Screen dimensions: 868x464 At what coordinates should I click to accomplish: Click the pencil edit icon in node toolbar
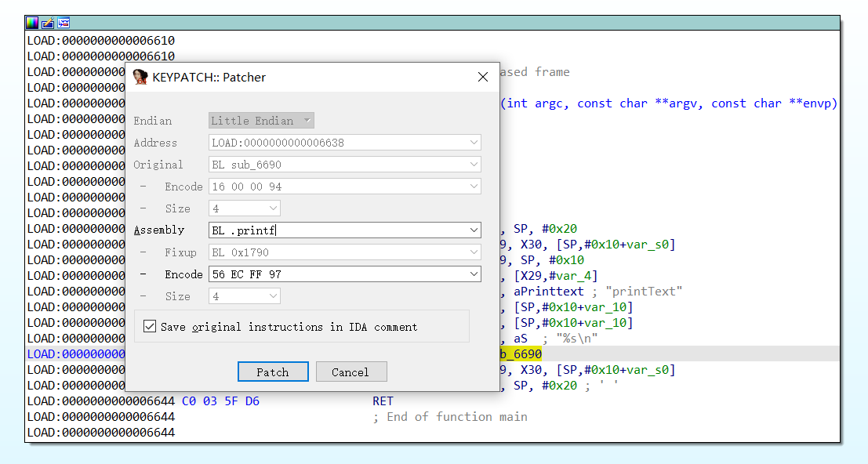(48, 23)
